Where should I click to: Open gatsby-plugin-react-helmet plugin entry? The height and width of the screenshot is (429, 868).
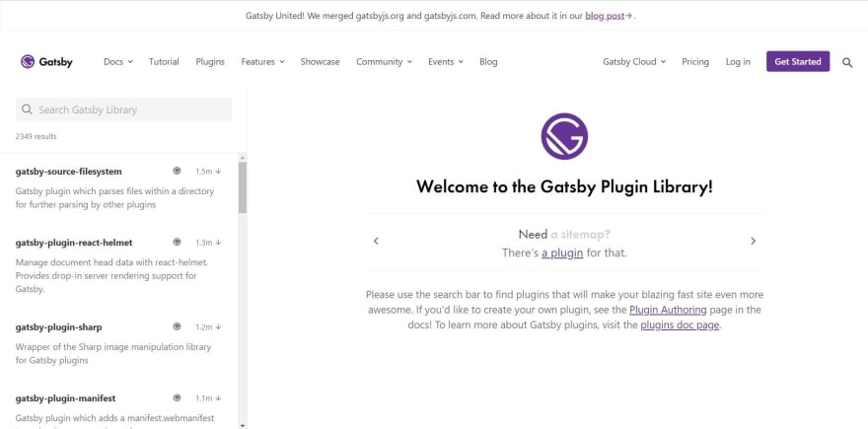pyautogui.click(x=74, y=243)
